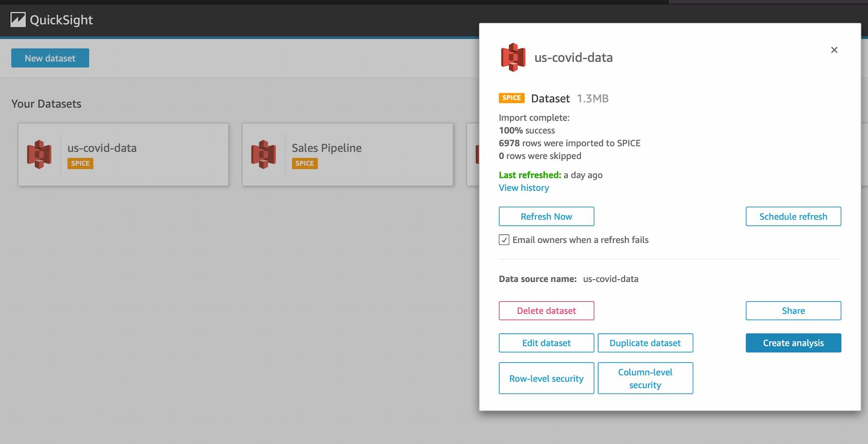Open Column-level security settings
Image resolution: width=868 pixels, height=444 pixels.
645,378
